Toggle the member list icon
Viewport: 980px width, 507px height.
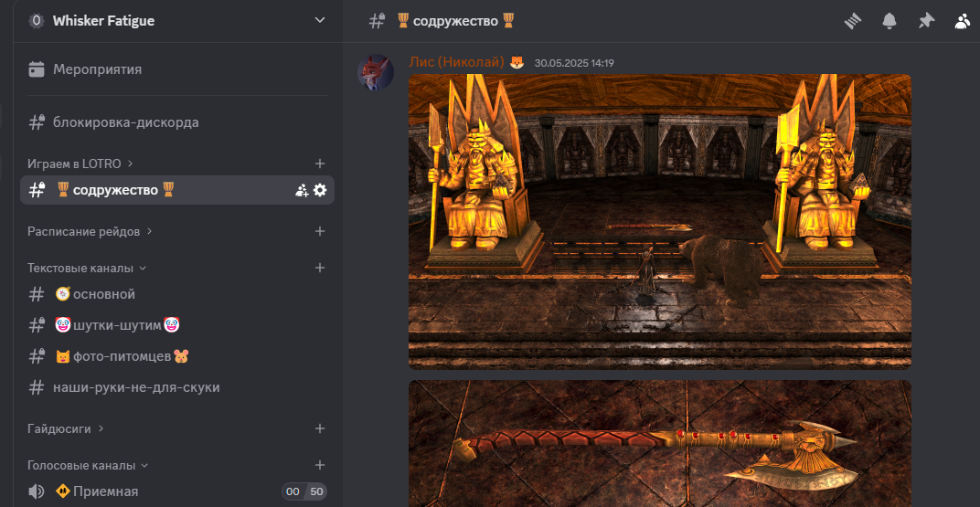point(963,21)
